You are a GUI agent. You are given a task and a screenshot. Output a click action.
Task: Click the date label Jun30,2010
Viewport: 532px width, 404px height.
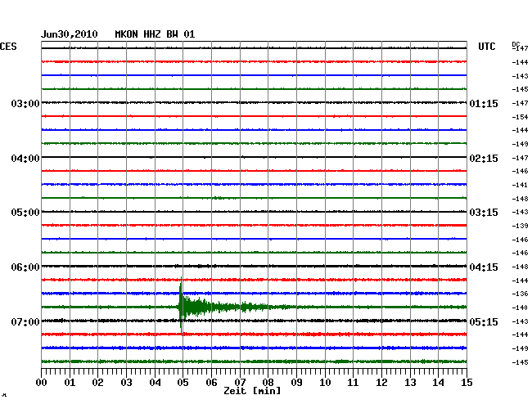click(x=70, y=34)
